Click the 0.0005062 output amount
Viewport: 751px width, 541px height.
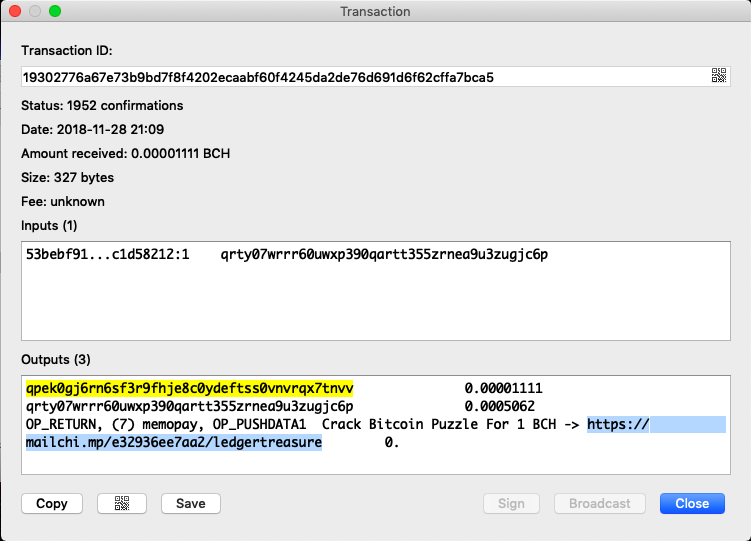pyautogui.click(x=500, y=406)
